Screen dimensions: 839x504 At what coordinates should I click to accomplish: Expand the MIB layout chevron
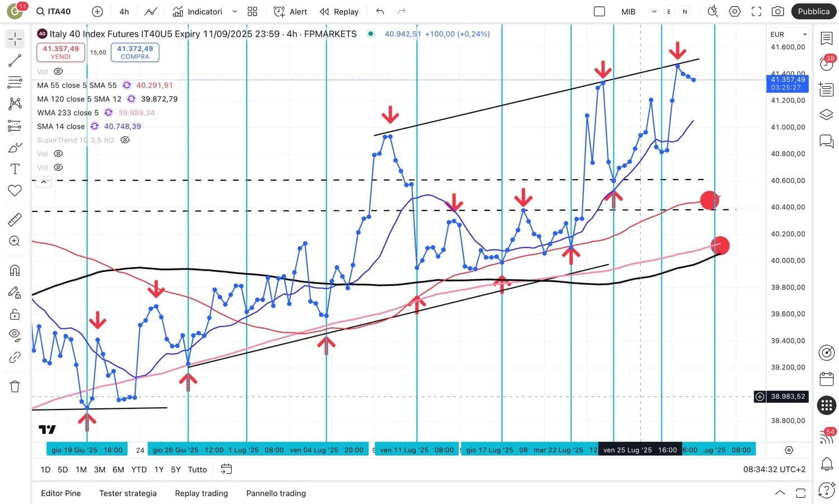click(654, 11)
